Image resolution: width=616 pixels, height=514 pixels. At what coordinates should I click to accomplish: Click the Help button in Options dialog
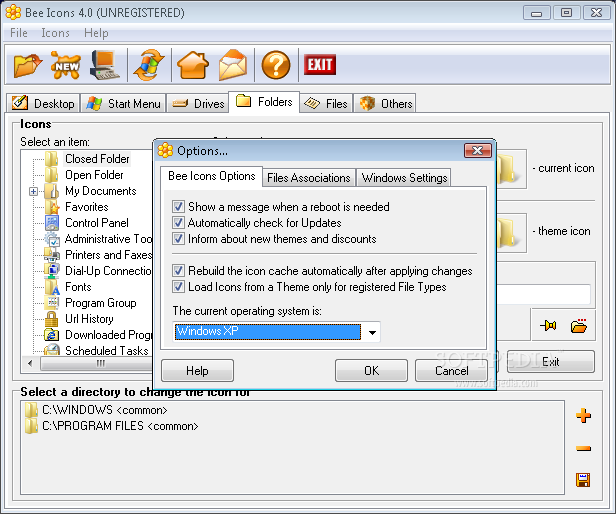point(197,371)
